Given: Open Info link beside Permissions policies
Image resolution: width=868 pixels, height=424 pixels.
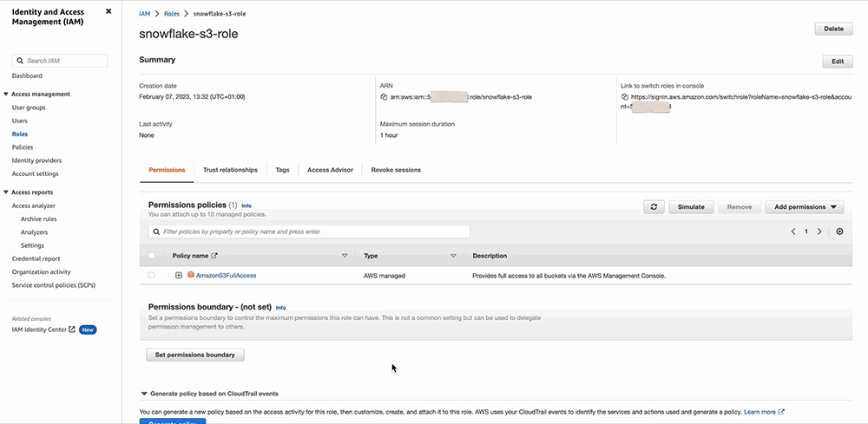Looking at the screenshot, I should pos(247,206).
